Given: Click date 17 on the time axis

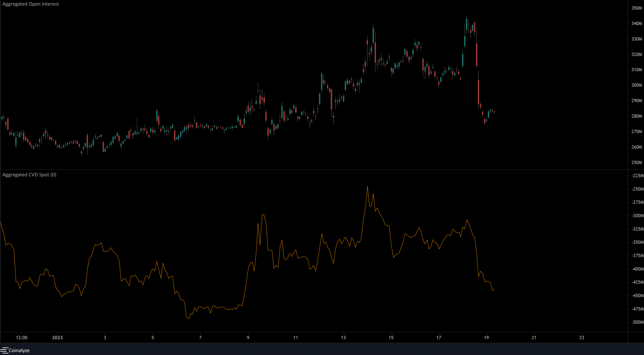Looking at the screenshot, I should coord(439,338).
